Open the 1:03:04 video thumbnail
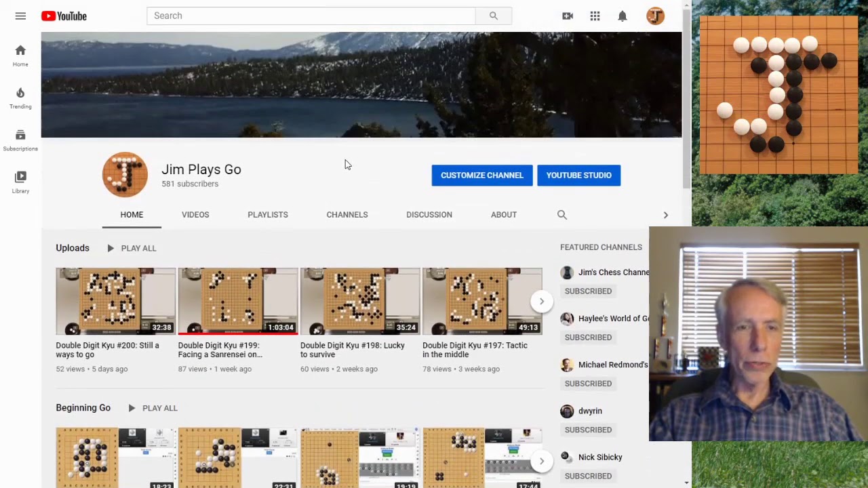Screen dimensions: 868x488 238,302
